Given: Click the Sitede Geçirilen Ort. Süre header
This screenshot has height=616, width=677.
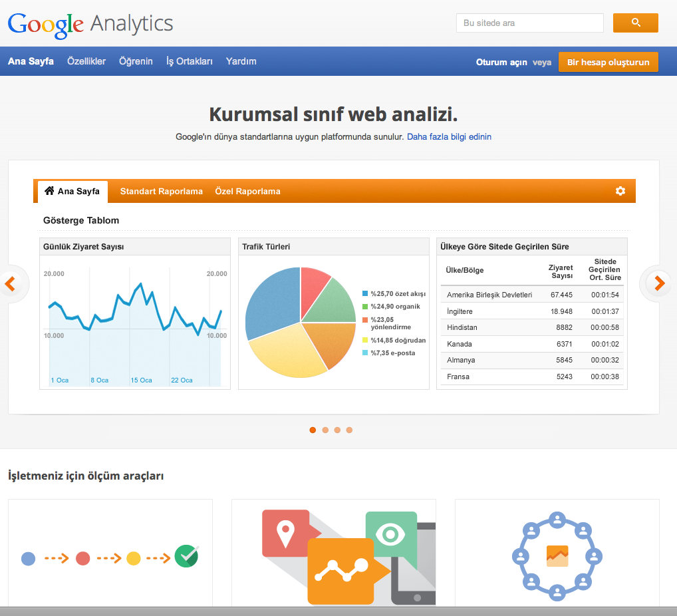Looking at the screenshot, I should 605,269.
